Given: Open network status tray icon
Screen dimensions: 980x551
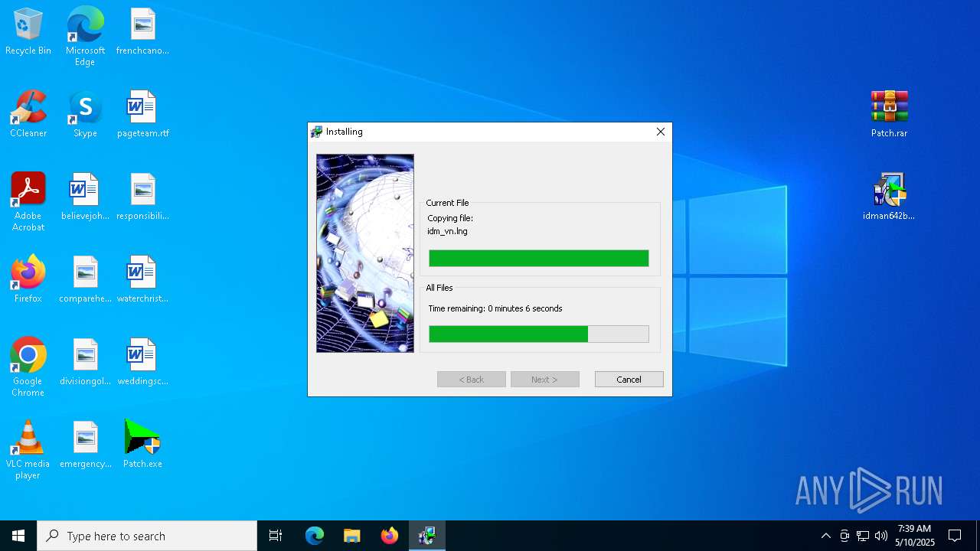Looking at the screenshot, I should pos(863,536).
